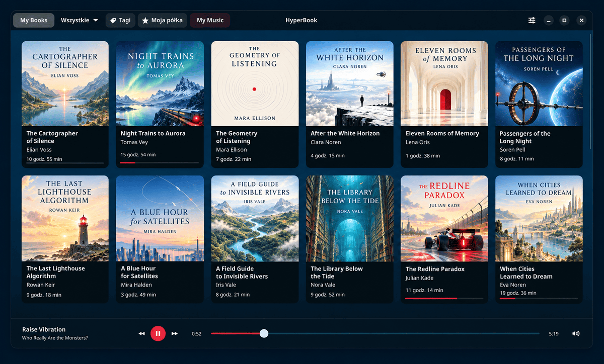604x364 pixels.
Task: Open the Tagi tag filter
Action: tap(120, 20)
